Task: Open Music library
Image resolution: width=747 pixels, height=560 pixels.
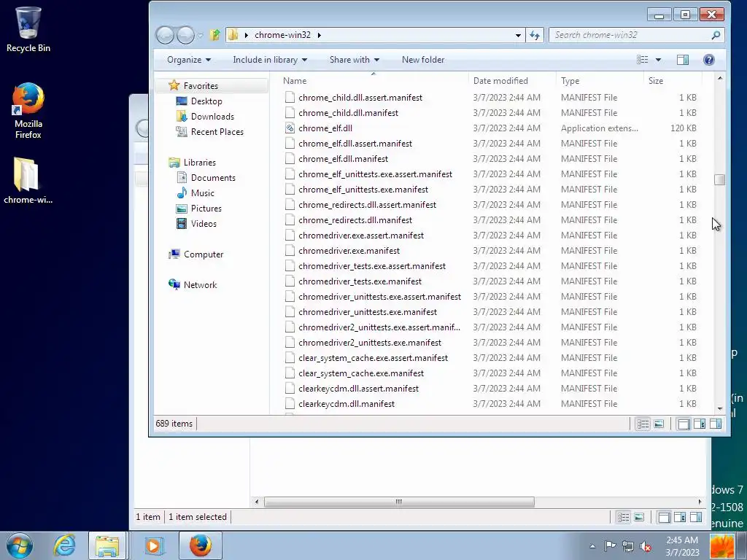Action: (x=203, y=192)
